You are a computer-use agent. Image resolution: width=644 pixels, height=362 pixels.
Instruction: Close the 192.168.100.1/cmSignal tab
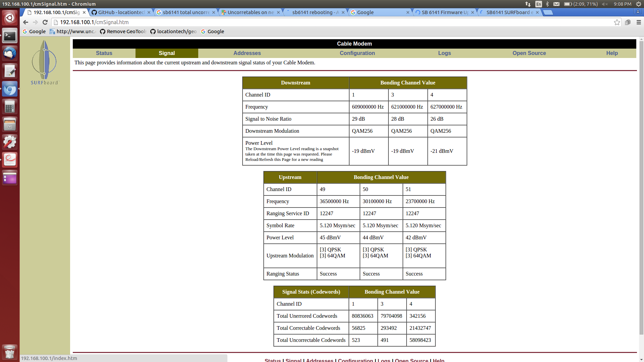(84, 12)
